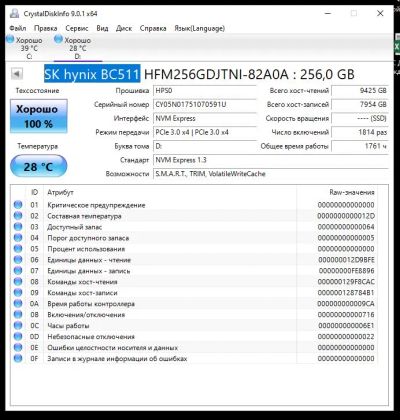This screenshot has height=420, width=400.
Task: Click status orb for Включения/отключения row
Action: point(18,314)
